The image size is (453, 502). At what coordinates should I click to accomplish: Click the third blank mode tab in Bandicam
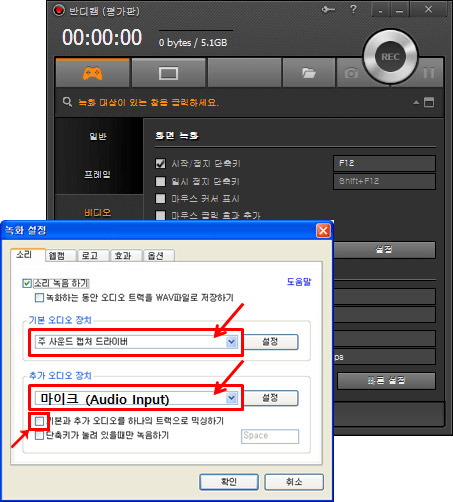point(244,73)
